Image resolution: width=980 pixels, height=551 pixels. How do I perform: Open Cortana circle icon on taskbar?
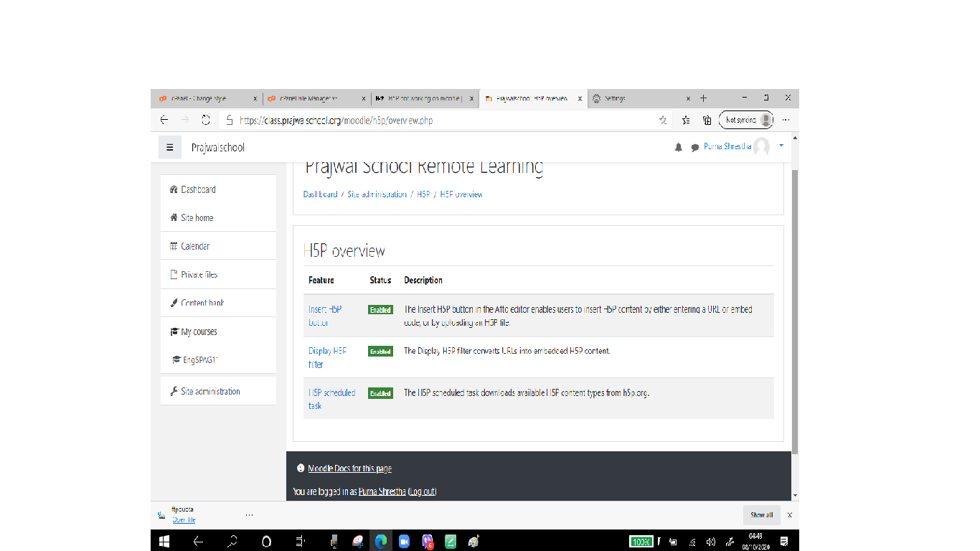pos(266,541)
